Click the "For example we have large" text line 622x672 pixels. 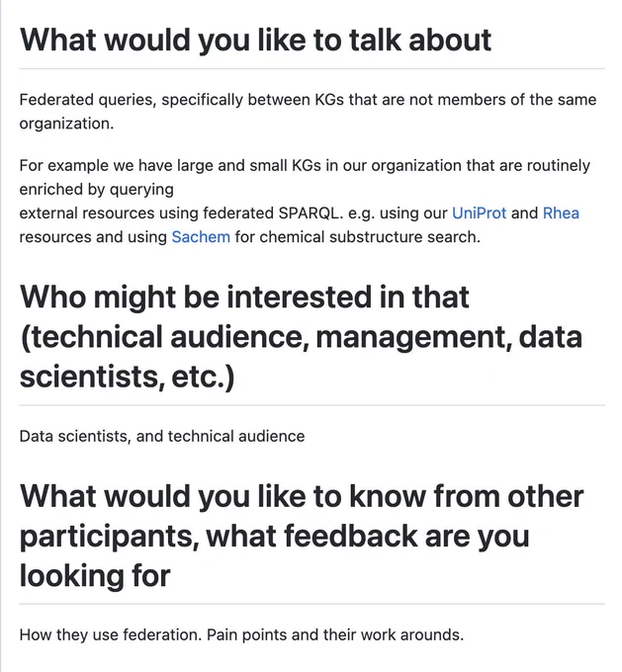point(305,165)
